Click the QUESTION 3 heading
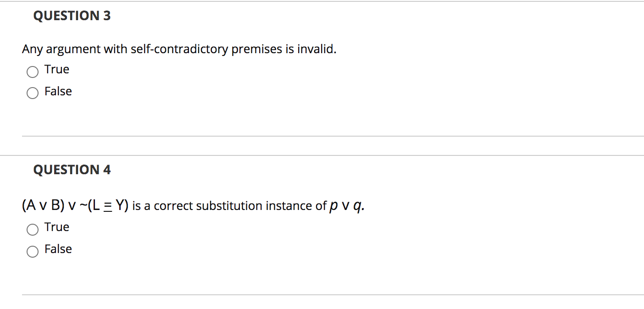 72,15
